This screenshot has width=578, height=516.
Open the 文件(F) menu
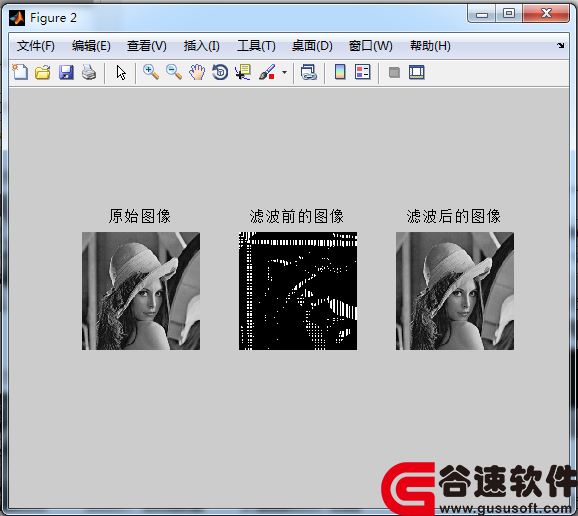36,46
